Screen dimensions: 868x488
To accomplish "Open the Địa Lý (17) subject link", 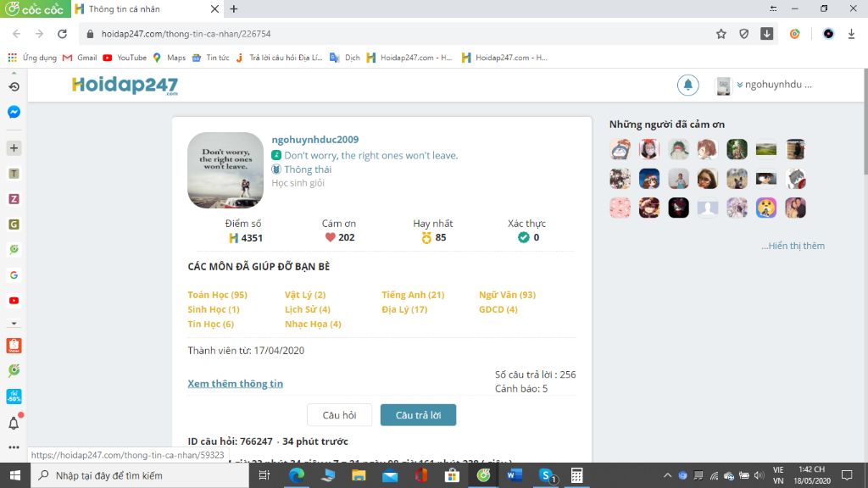I will pyautogui.click(x=404, y=309).
